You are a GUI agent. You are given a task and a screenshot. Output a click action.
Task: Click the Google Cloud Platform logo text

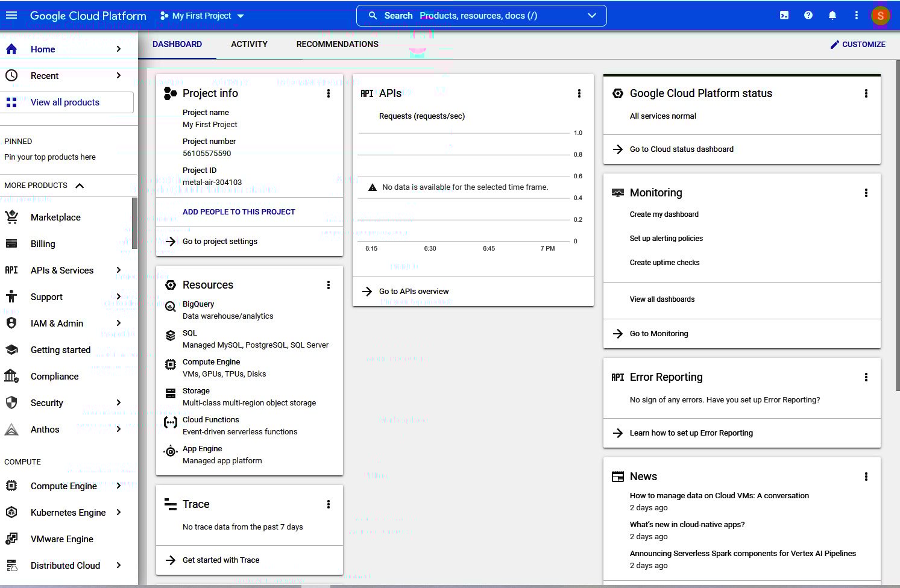click(x=88, y=16)
